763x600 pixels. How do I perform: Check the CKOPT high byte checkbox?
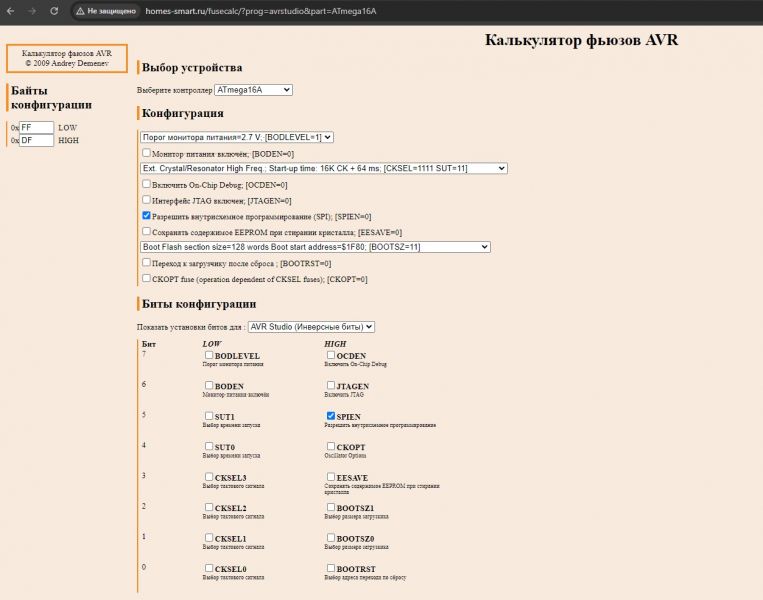pyautogui.click(x=331, y=446)
